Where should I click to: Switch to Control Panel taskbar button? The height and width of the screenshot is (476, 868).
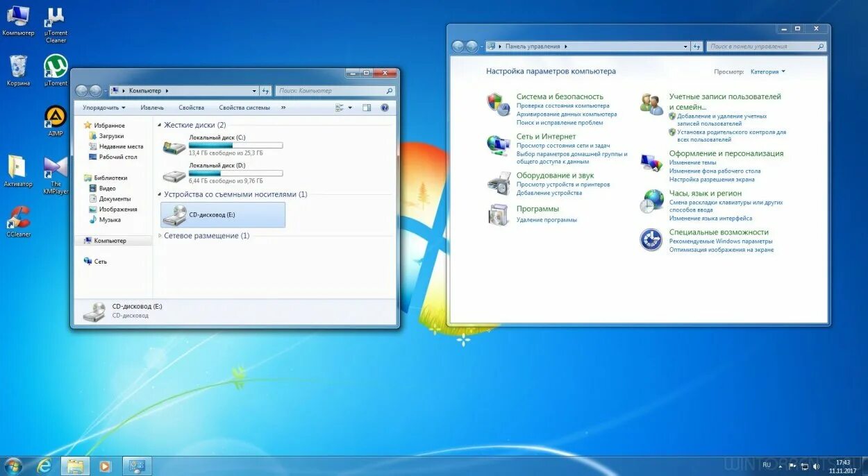pyautogui.click(x=137, y=466)
